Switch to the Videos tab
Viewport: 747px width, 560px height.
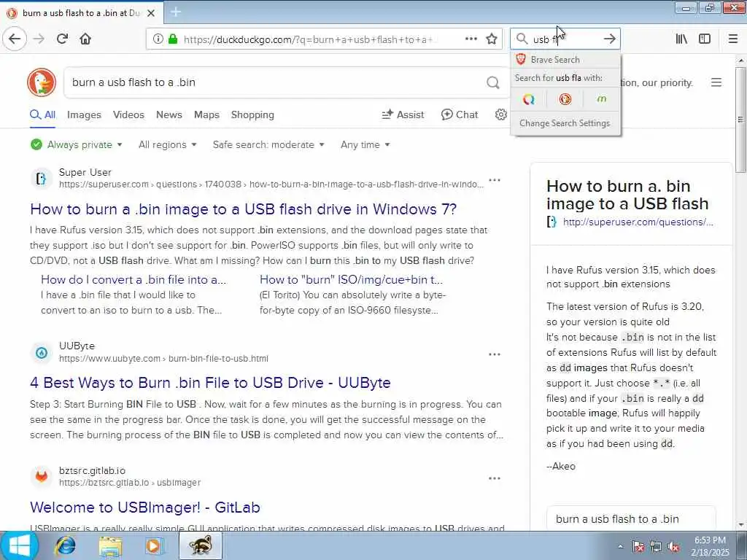coord(128,114)
